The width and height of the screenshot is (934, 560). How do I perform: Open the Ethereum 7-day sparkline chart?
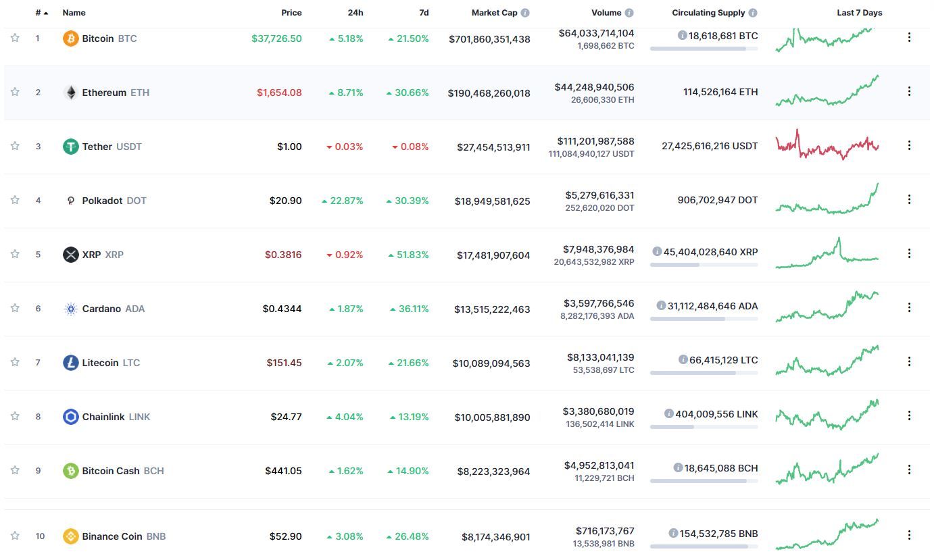pyautogui.click(x=827, y=91)
